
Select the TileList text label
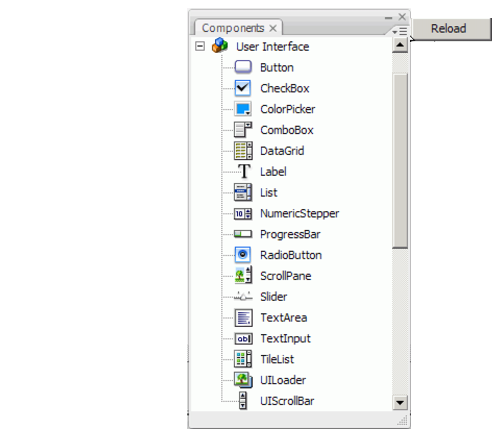point(277,359)
